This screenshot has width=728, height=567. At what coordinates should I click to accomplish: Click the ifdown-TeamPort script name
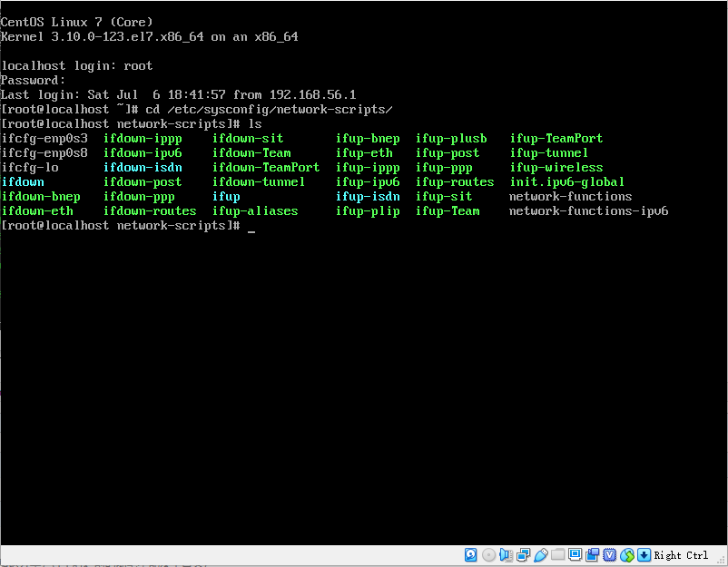pos(266,168)
